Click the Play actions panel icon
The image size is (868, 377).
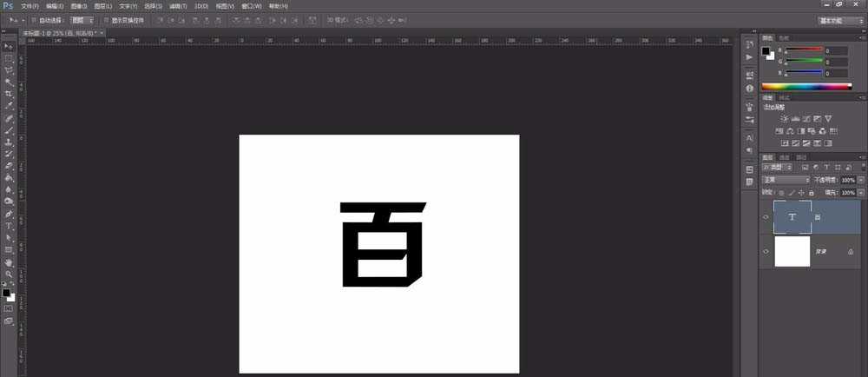[749, 56]
